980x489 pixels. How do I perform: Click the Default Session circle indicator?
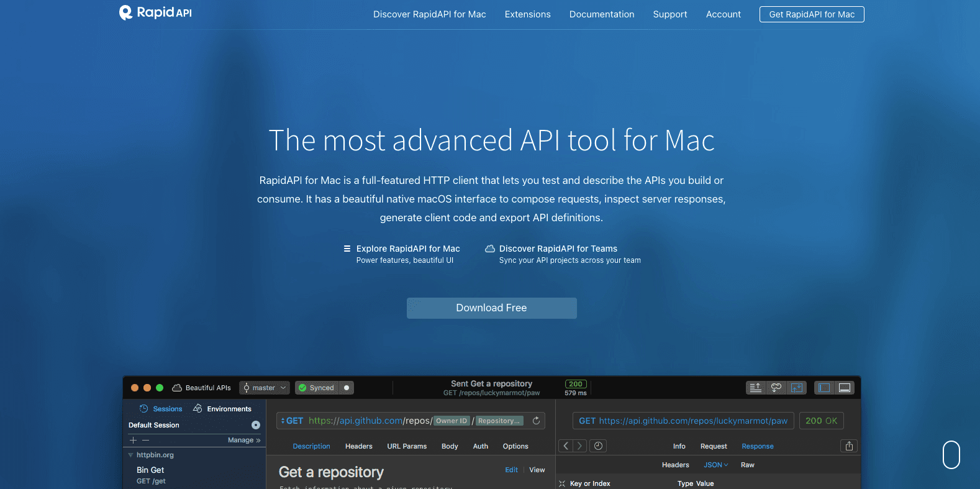click(x=256, y=425)
